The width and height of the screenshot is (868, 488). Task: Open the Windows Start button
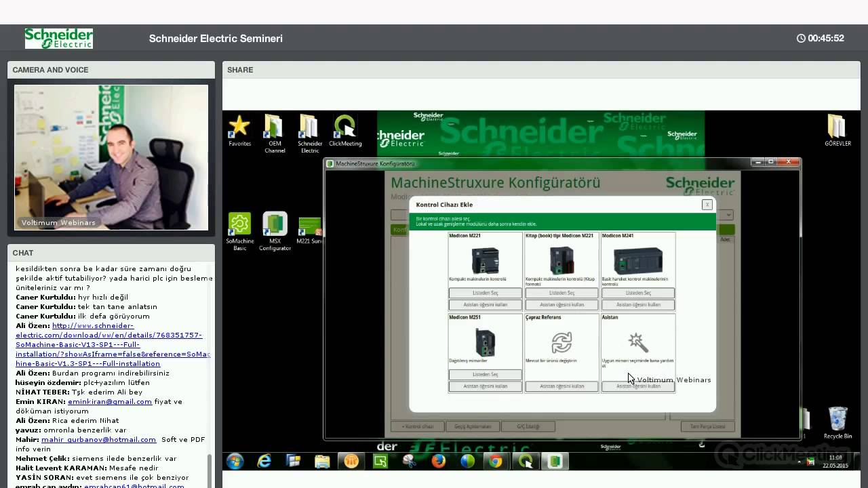235,462
